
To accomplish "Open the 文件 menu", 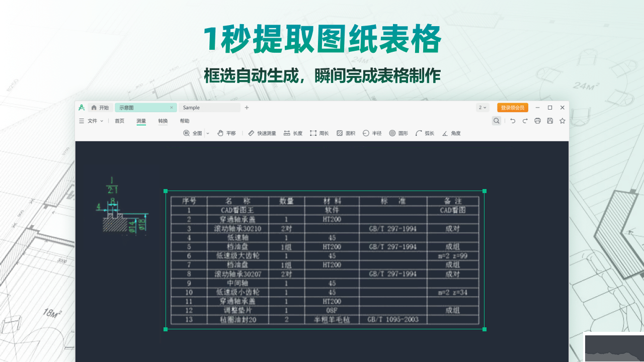I will [95, 121].
